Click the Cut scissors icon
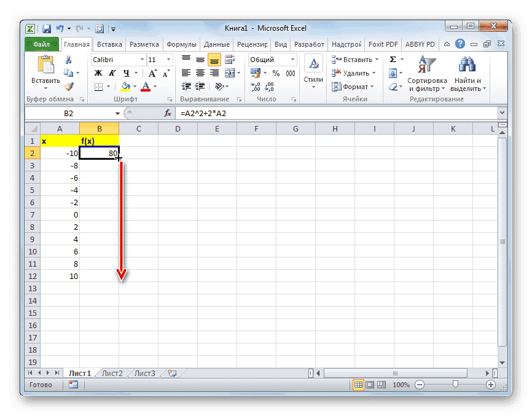Viewport: 532px width, 416px height. tap(69, 60)
